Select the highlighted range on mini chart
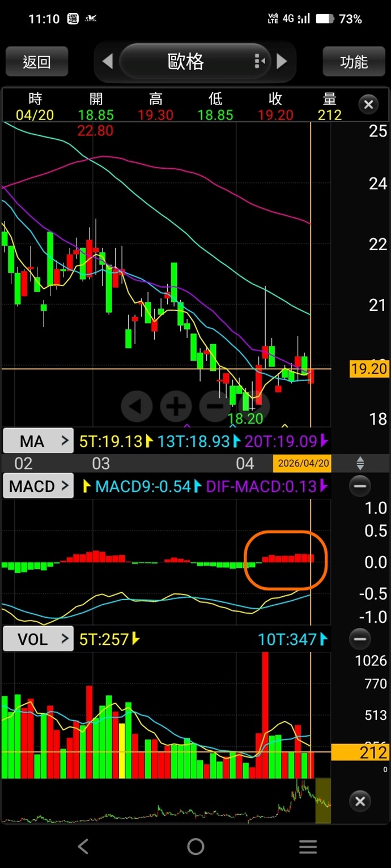Viewport: 391px width, 868px height. [x=322, y=801]
